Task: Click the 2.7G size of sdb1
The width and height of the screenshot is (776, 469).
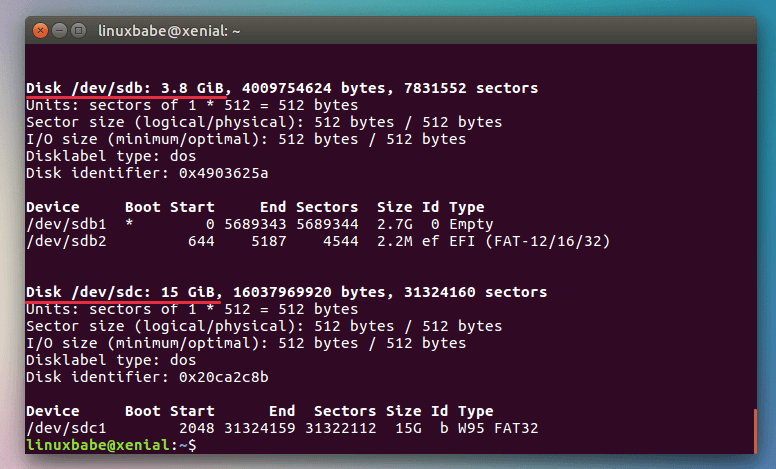Action: [394, 224]
